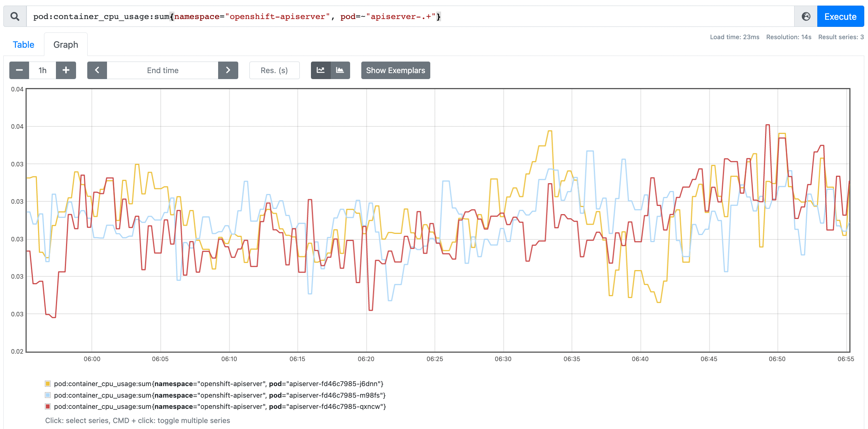Select apiserver-fd46c7985-qxncw legend series
Viewport: 868px width, 429px height.
[x=220, y=406]
